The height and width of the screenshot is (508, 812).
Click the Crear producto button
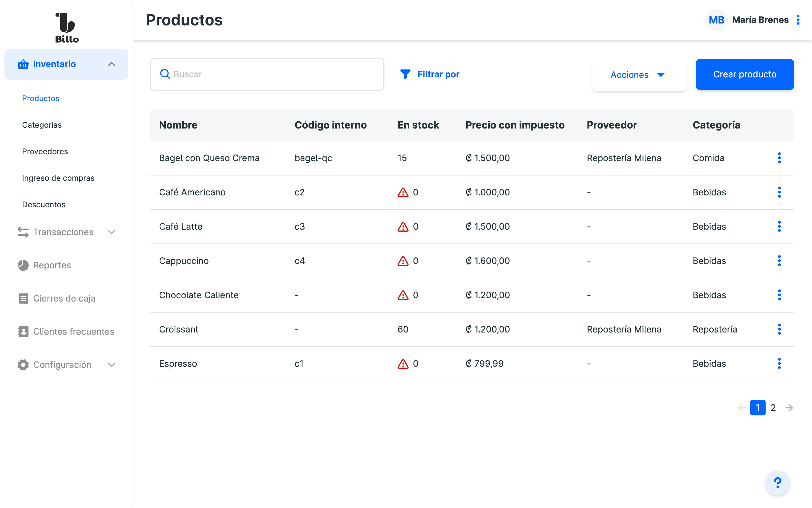tap(745, 74)
